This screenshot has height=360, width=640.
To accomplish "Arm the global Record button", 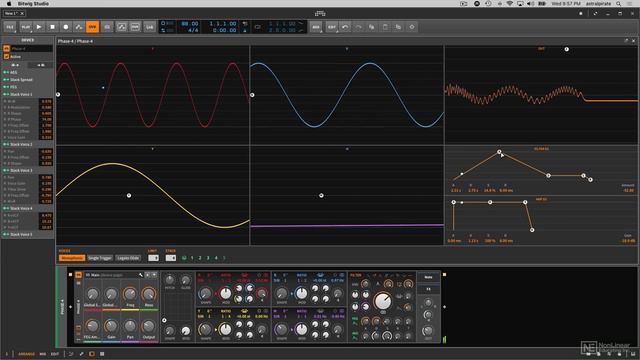I will point(66,27).
